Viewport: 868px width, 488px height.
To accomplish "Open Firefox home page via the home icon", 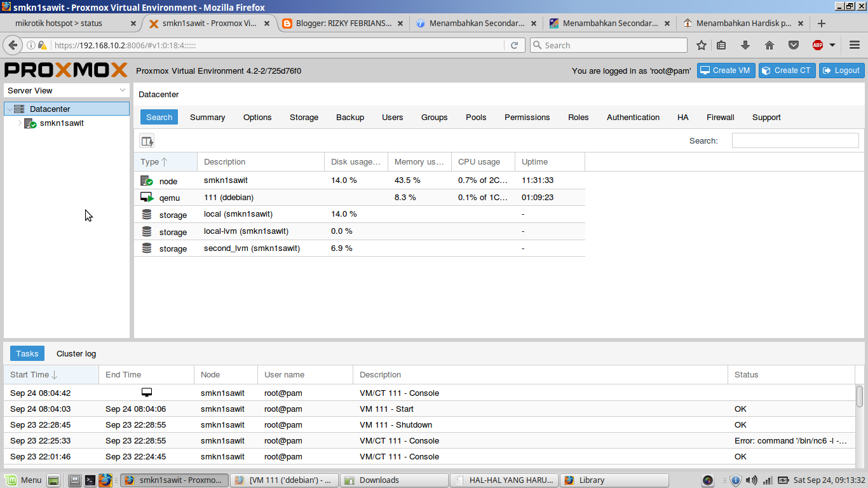I will [770, 45].
